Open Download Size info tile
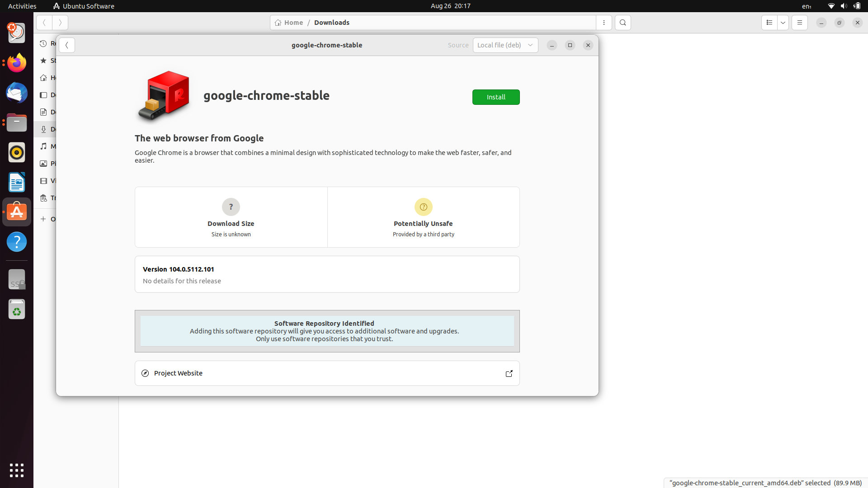This screenshot has height=488, width=868. point(231,217)
